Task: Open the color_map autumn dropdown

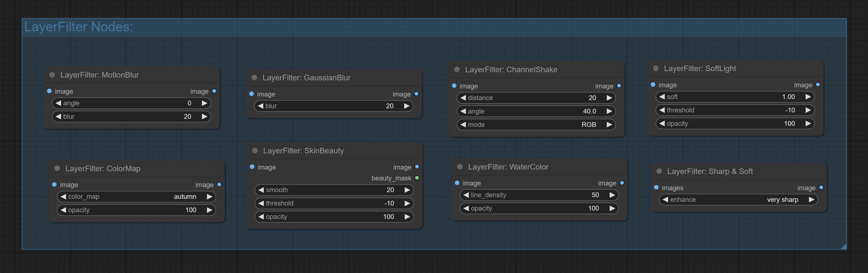Action: pos(136,197)
